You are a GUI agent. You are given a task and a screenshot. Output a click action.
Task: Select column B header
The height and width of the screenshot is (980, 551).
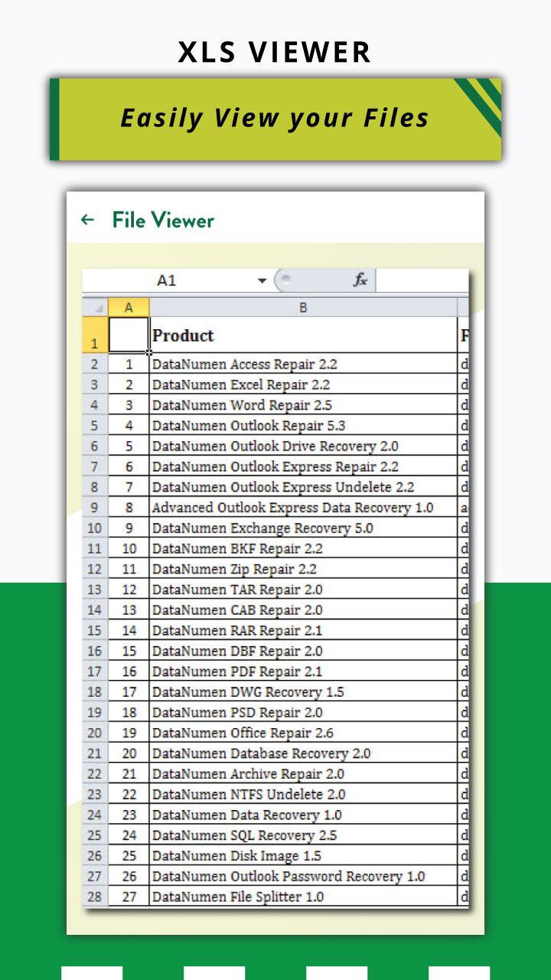[303, 308]
